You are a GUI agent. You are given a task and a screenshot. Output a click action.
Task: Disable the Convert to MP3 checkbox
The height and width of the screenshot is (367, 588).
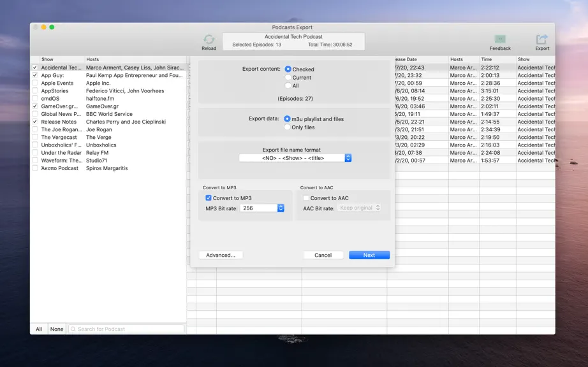point(209,198)
